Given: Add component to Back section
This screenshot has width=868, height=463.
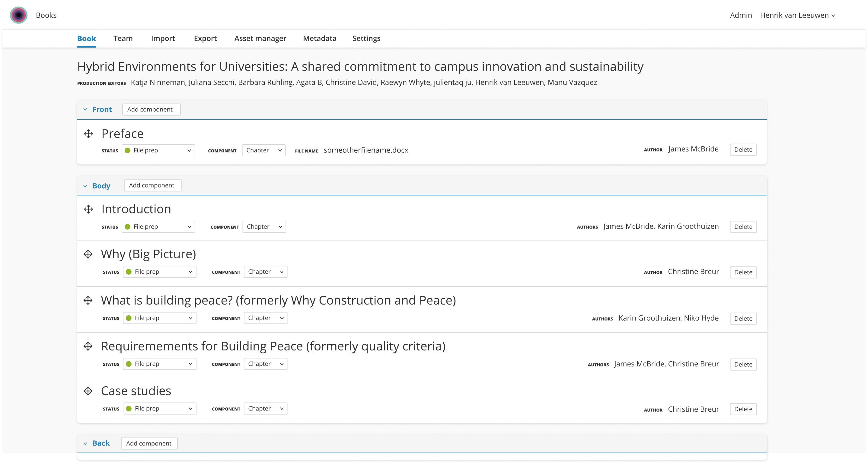Looking at the screenshot, I should pos(149,443).
